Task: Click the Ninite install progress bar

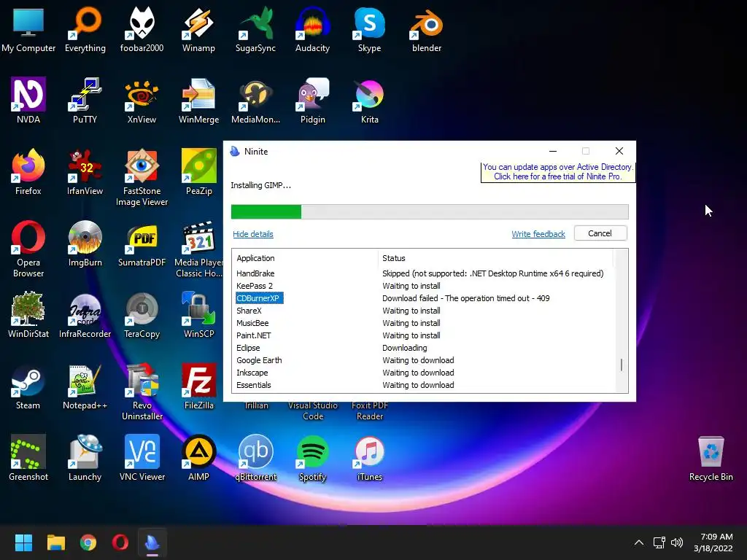Action: coord(430,211)
